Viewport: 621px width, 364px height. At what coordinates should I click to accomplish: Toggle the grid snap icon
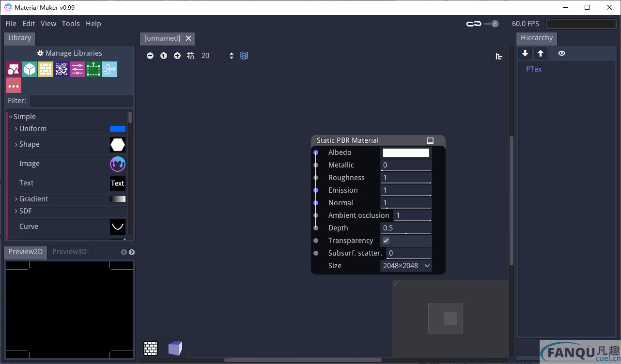[191, 56]
